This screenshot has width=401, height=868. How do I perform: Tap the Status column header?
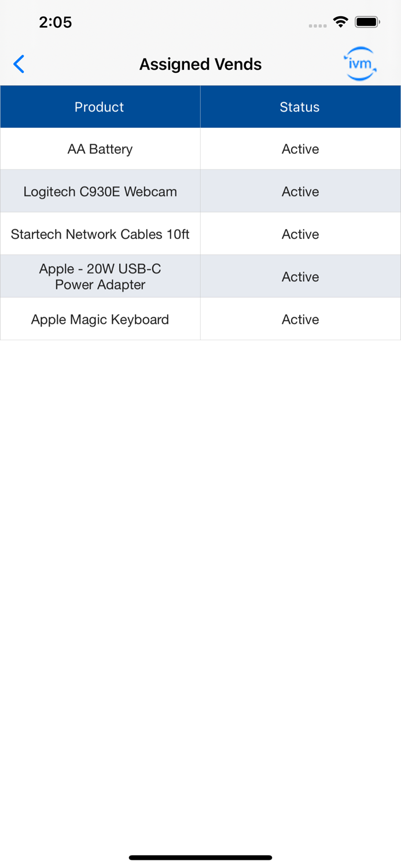tap(300, 107)
